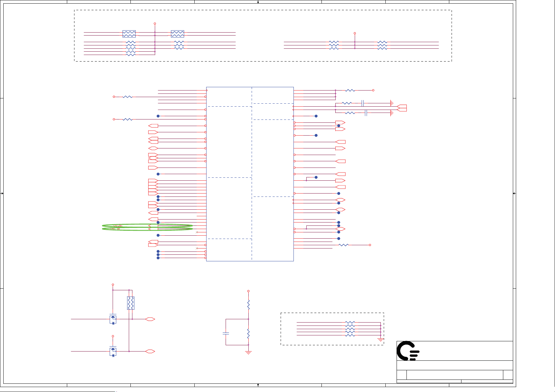Click the ground symbol in bottom-right dashed box
The height and width of the screenshot is (392, 555).
pos(380,340)
